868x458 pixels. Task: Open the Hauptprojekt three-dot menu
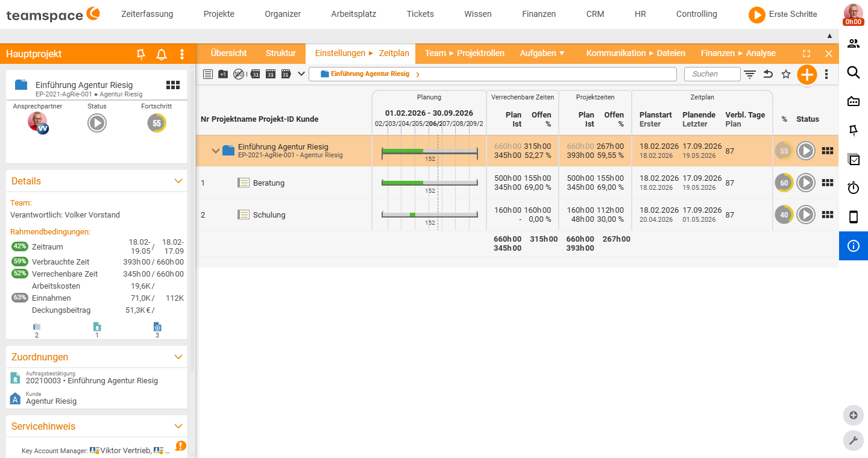pos(182,54)
